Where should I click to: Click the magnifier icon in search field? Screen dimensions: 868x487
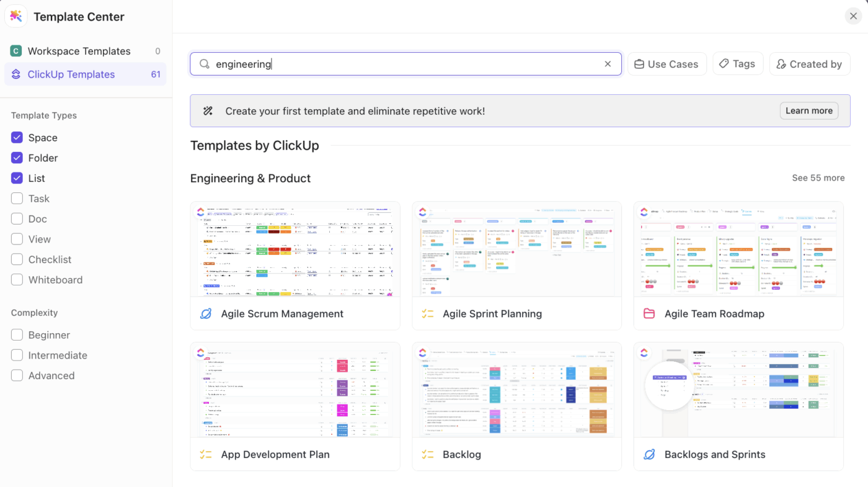(x=204, y=64)
